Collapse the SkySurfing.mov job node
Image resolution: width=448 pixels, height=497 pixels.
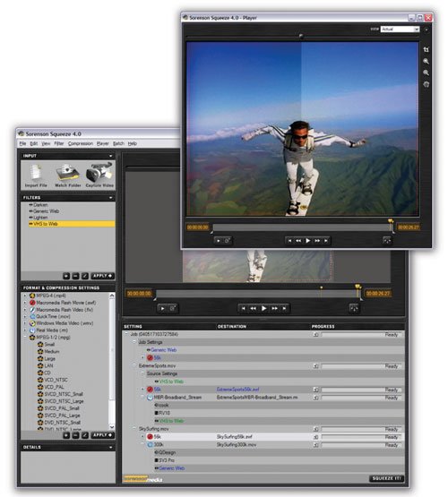(x=134, y=429)
